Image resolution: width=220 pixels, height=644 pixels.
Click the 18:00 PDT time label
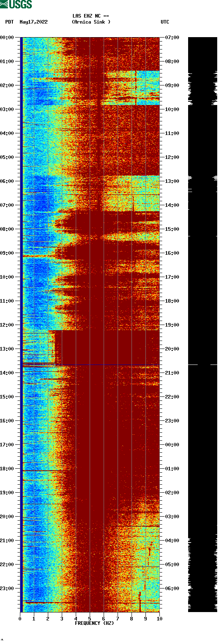coord(7,469)
